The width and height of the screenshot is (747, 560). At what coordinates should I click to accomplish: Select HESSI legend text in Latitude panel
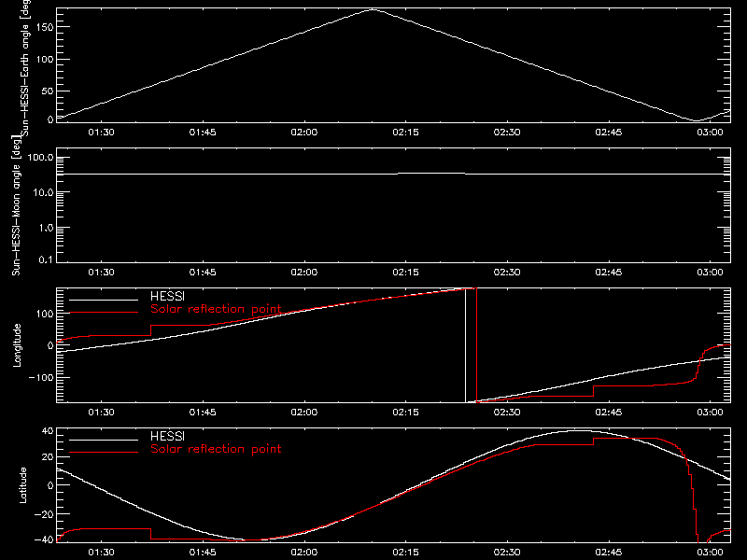coord(167,436)
